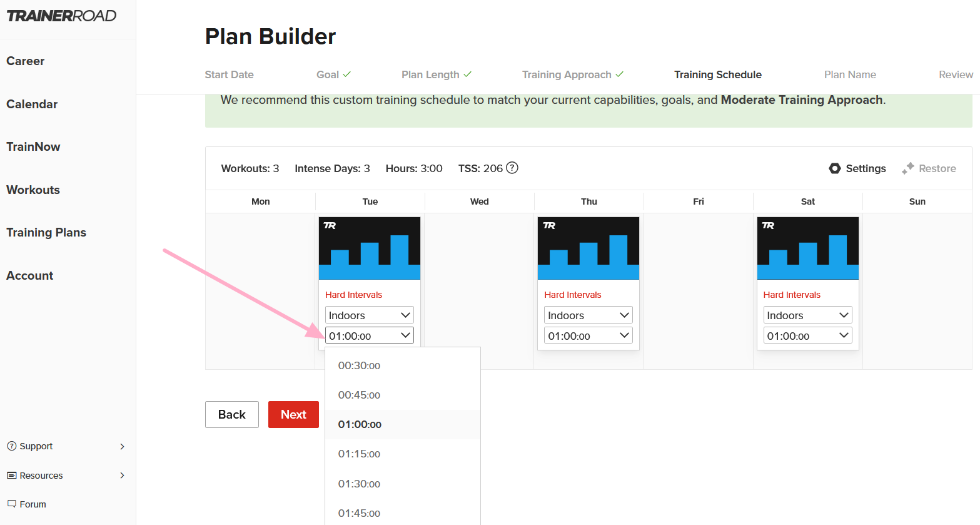The height and width of the screenshot is (525, 980).
Task: Click the Sat column header
Action: click(808, 201)
